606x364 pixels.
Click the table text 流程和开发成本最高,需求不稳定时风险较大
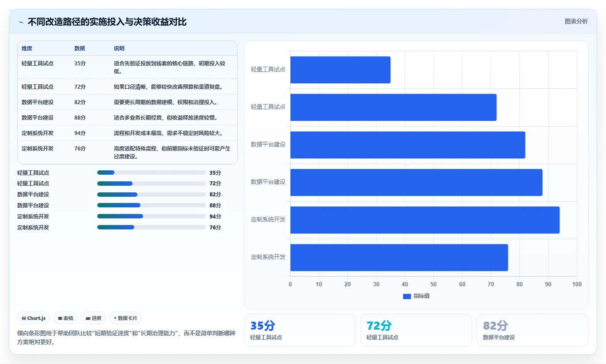[168, 133]
